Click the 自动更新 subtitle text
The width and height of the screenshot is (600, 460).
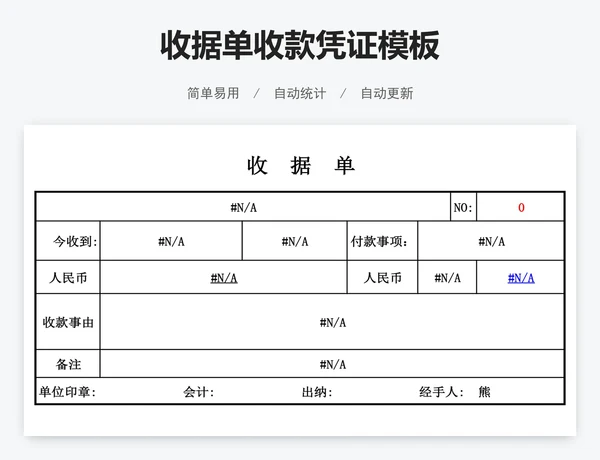click(x=387, y=93)
